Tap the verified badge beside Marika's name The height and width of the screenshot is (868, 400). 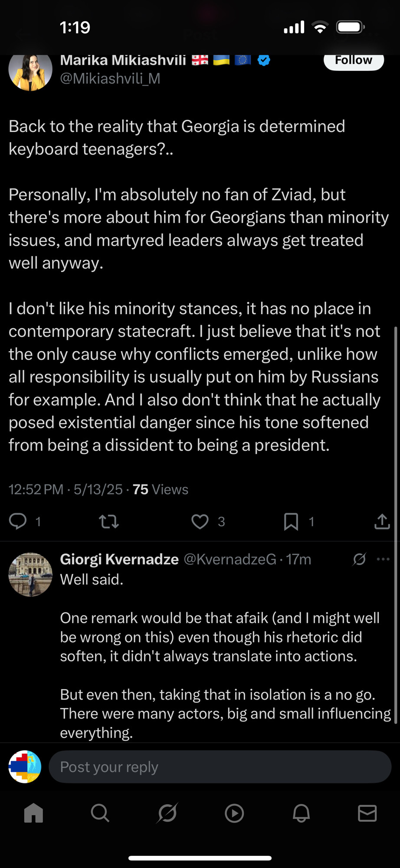[264, 60]
